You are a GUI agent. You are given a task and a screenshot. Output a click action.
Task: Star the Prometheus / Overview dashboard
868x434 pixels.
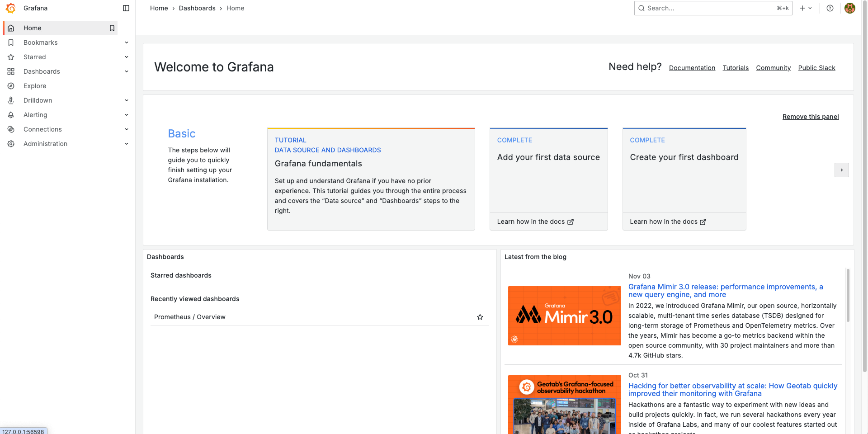point(480,317)
